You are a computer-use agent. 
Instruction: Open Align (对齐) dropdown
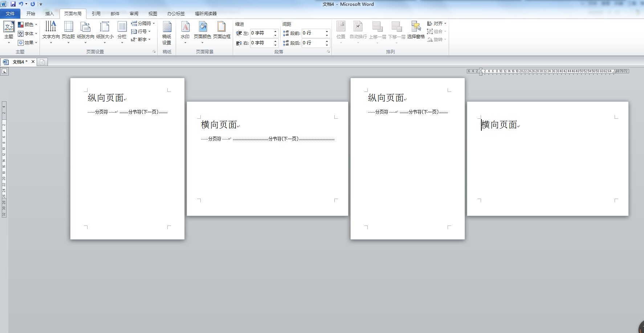click(437, 23)
